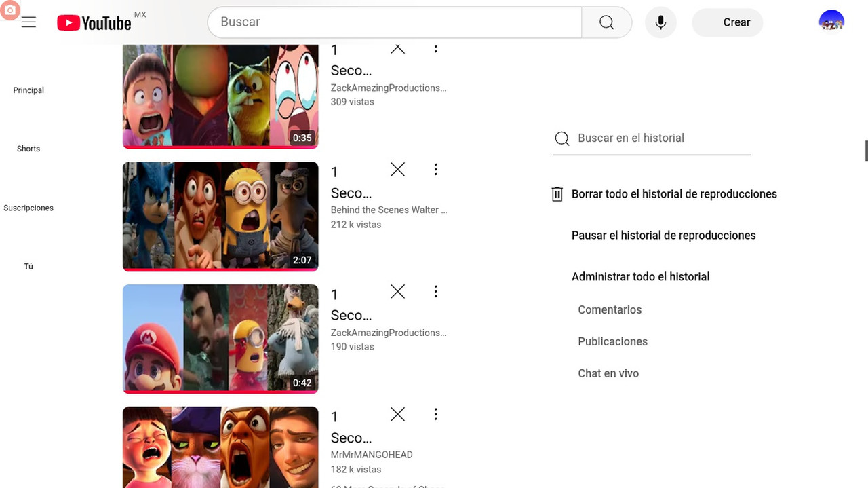Viewport: 868px width, 488px height.
Task: Open Suscripciones in the sidebar
Action: pyautogui.click(x=28, y=208)
